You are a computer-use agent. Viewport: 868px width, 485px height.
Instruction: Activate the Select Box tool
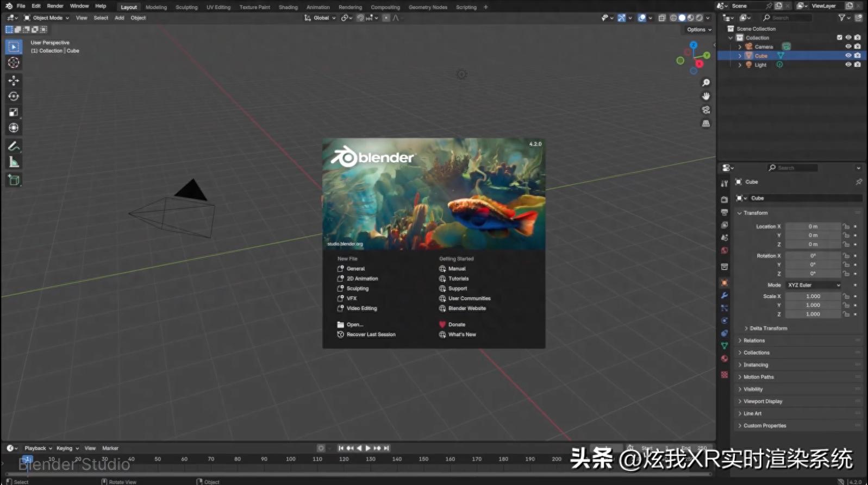pyautogui.click(x=14, y=47)
